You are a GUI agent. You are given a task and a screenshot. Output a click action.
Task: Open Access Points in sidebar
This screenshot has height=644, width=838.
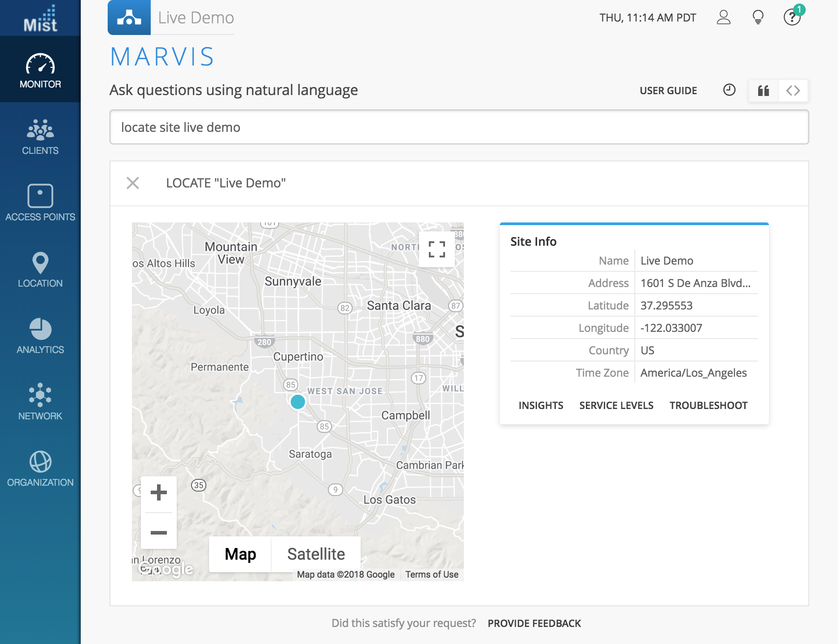pos(40,203)
